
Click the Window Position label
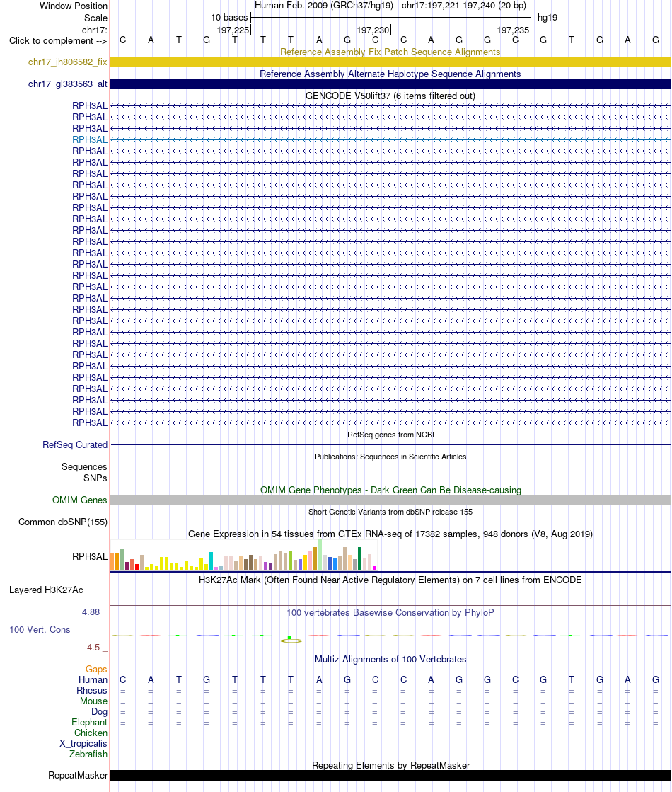(x=74, y=6)
